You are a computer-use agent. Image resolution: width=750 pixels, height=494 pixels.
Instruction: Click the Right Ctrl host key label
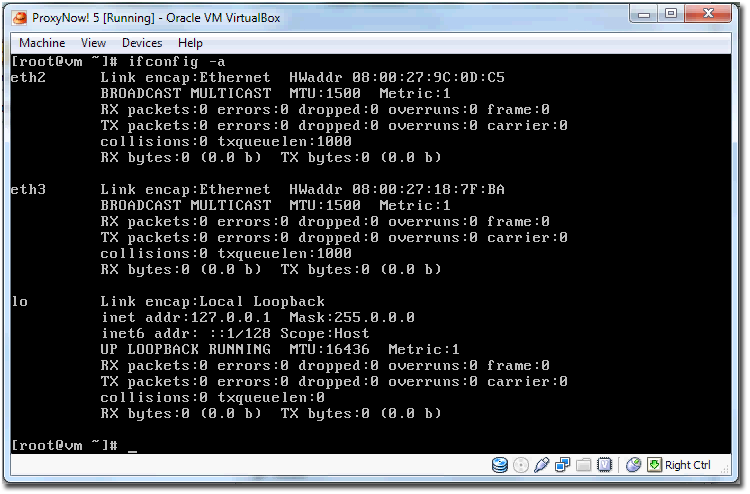pyautogui.click(x=688, y=465)
